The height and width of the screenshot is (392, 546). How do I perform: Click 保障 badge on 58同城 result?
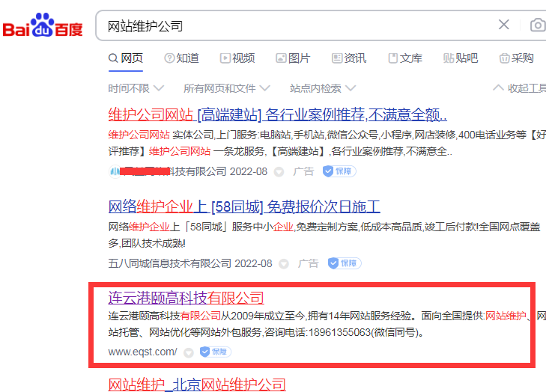(x=345, y=263)
